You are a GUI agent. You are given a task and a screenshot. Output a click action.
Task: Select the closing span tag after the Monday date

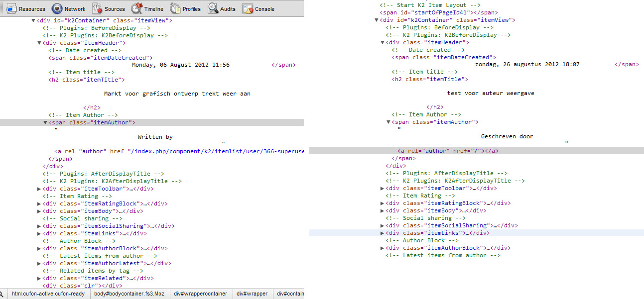pyautogui.click(x=283, y=65)
